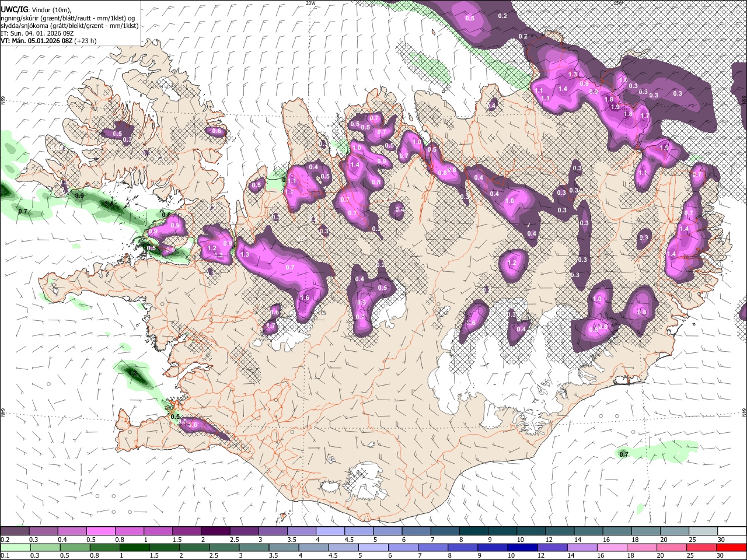Screen dimensions: 747x560
Task: Click the '4.5' label under the snow legend
Action: 350,540
